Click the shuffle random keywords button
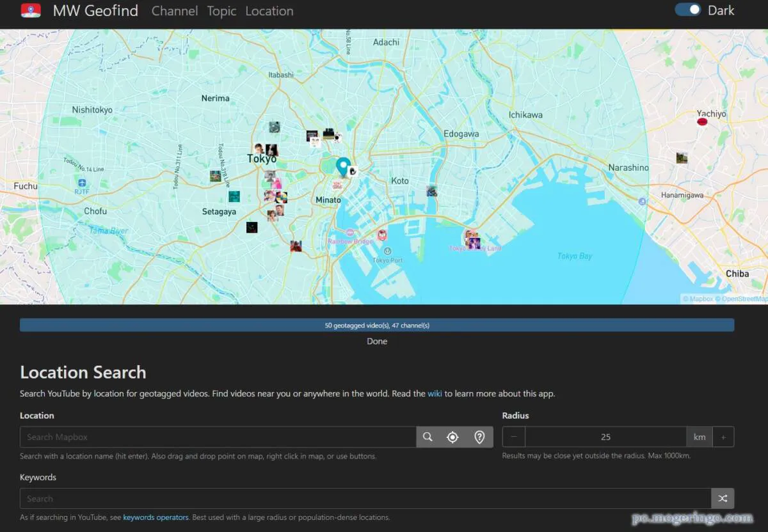This screenshot has height=532, width=768. 723,498
